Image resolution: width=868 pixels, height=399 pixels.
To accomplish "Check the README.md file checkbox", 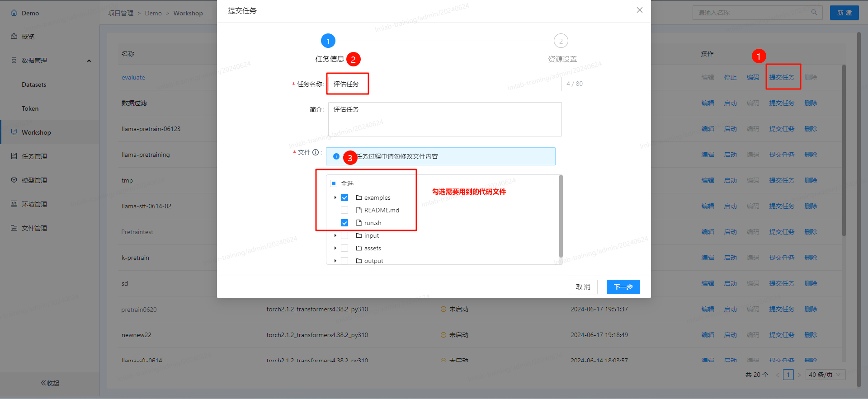I will pos(344,210).
